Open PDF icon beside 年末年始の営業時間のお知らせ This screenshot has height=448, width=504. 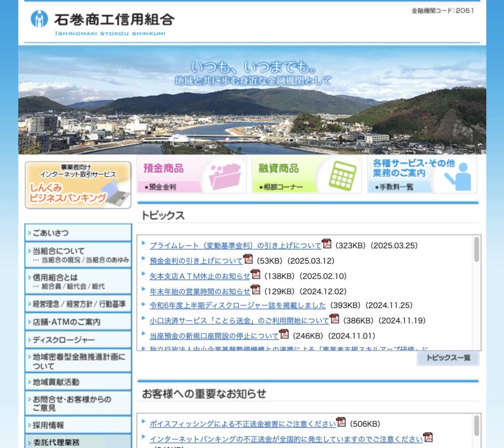coord(256,290)
